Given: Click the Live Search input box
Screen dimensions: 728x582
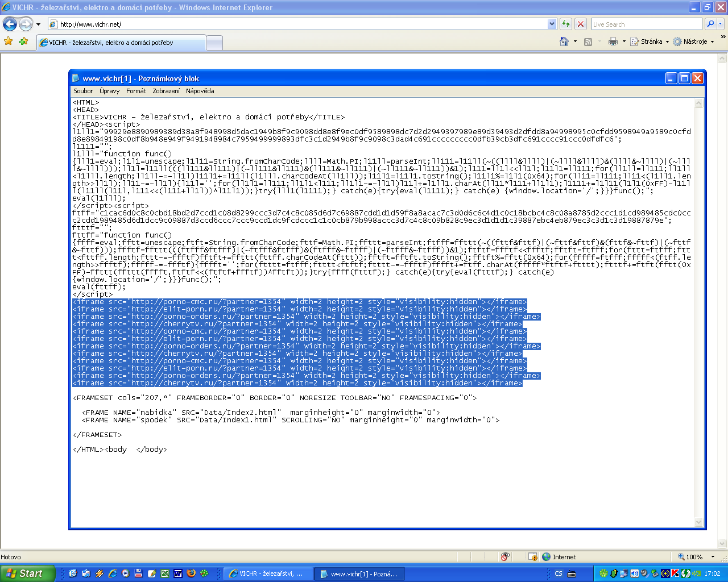Looking at the screenshot, I should (647, 24).
